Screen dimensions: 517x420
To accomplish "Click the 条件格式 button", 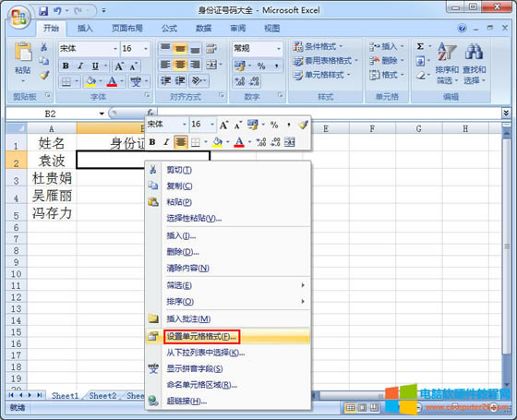I will [x=319, y=46].
